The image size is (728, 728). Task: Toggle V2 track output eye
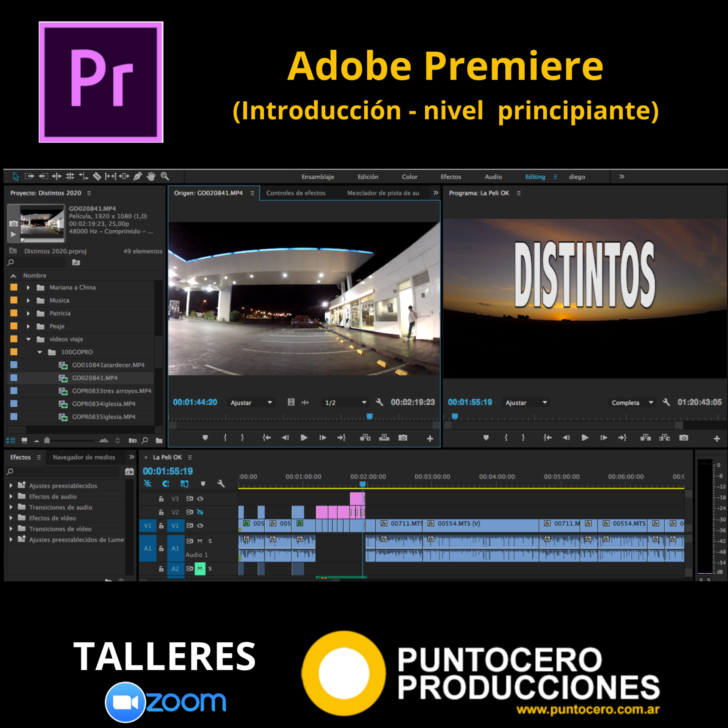coord(200,512)
